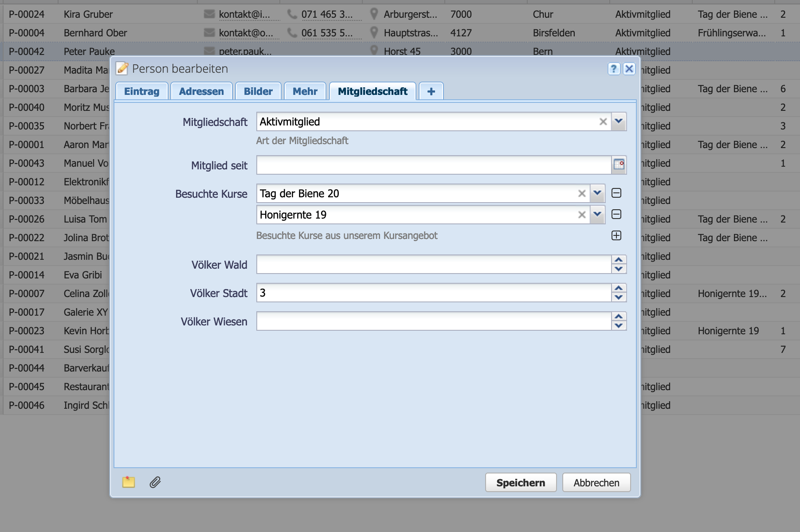Remove the Tag der Biene 20 course row
800x532 pixels.
pos(616,193)
